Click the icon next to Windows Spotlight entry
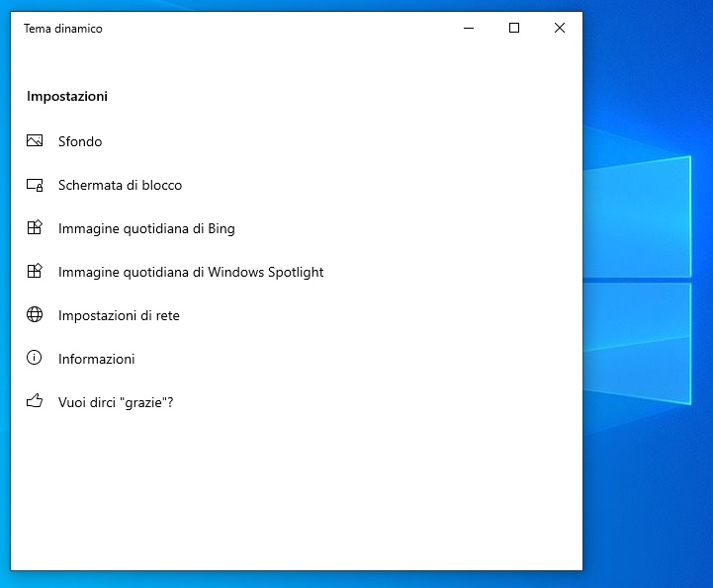713x588 pixels. (x=35, y=271)
